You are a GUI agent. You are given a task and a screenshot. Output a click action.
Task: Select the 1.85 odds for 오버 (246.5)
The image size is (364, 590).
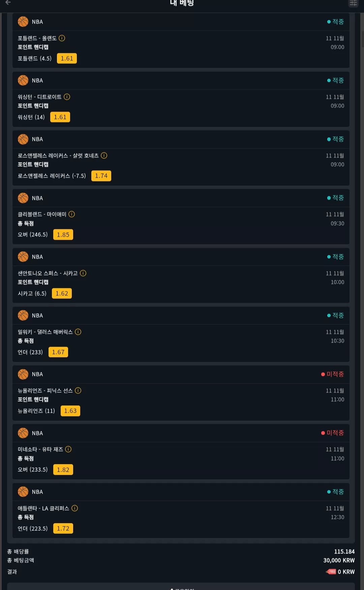(x=63, y=235)
